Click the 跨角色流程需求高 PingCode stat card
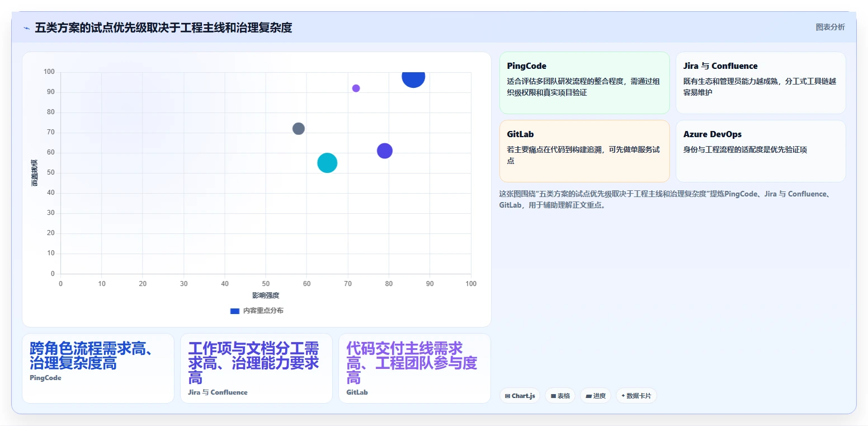The width and height of the screenshot is (868, 426). [x=98, y=368]
